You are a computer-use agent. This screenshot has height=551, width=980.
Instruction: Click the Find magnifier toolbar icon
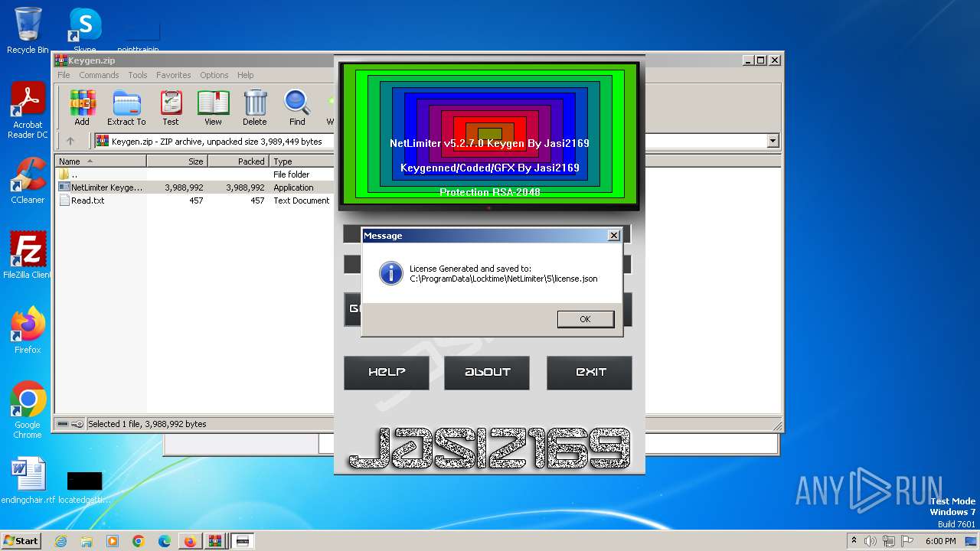297,108
